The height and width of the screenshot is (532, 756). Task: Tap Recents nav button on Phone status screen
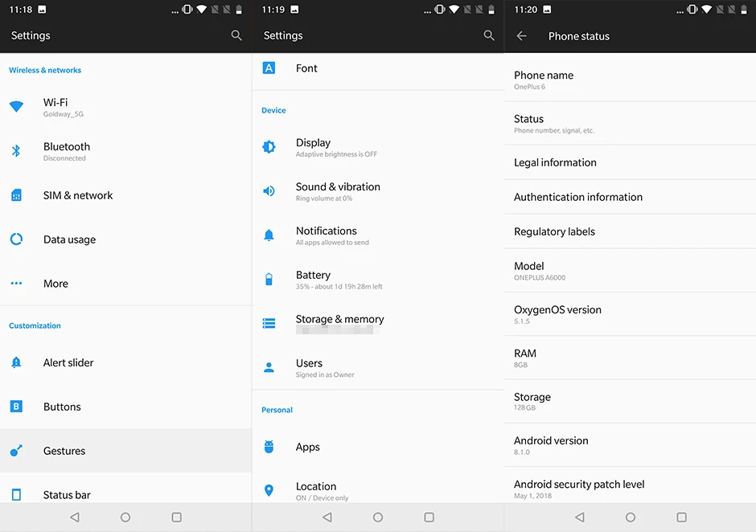681,517
